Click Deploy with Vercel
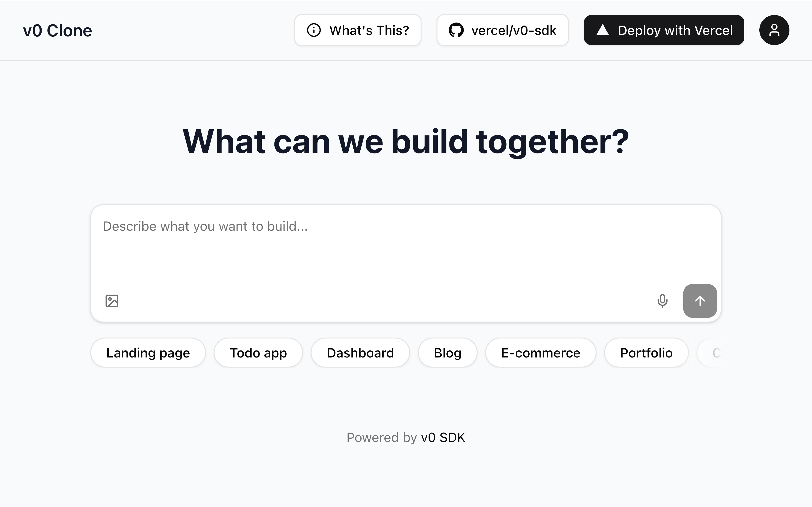This screenshot has height=507, width=812. tap(664, 30)
